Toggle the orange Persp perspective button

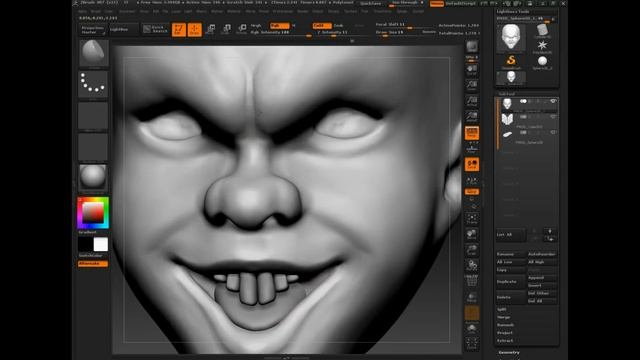point(472,133)
